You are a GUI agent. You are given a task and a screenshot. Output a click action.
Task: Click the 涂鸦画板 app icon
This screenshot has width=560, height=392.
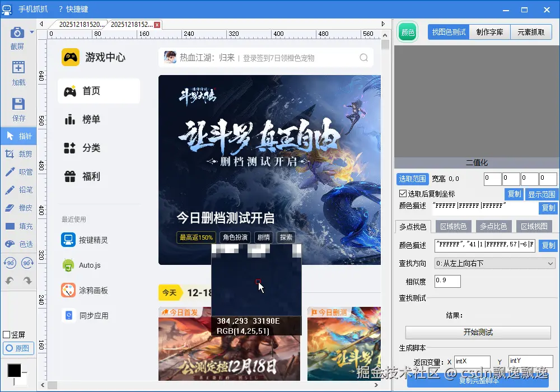[x=68, y=290]
